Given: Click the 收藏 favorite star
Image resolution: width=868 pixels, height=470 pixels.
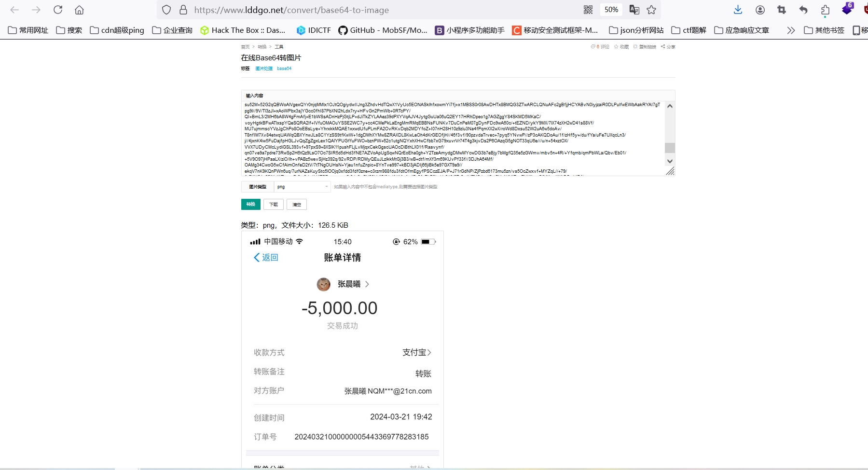Looking at the screenshot, I should click(621, 47).
